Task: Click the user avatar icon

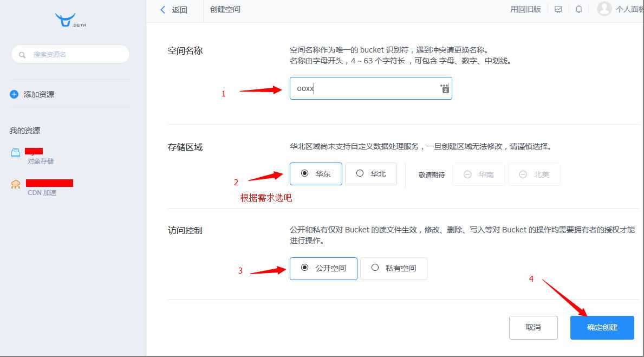Action: click(x=604, y=9)
